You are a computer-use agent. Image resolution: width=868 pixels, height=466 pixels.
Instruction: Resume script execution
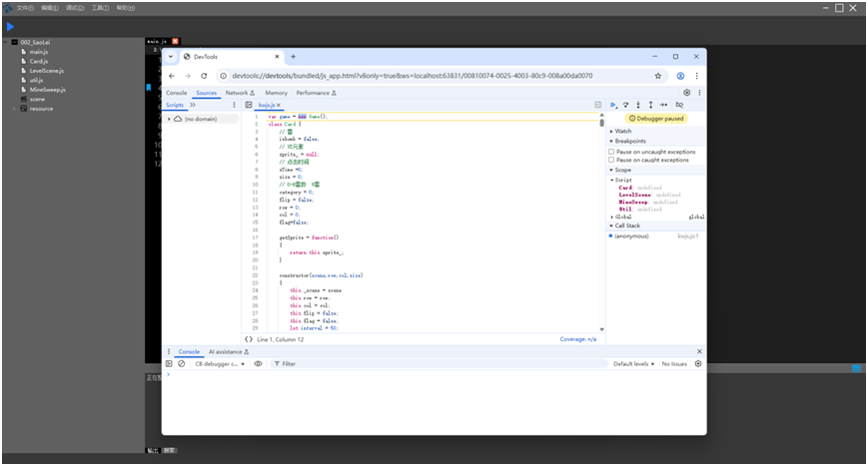[x=613, y=105]
